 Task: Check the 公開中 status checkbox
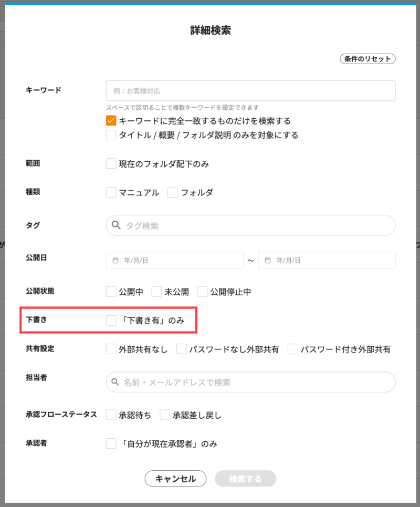coord(110,292)
